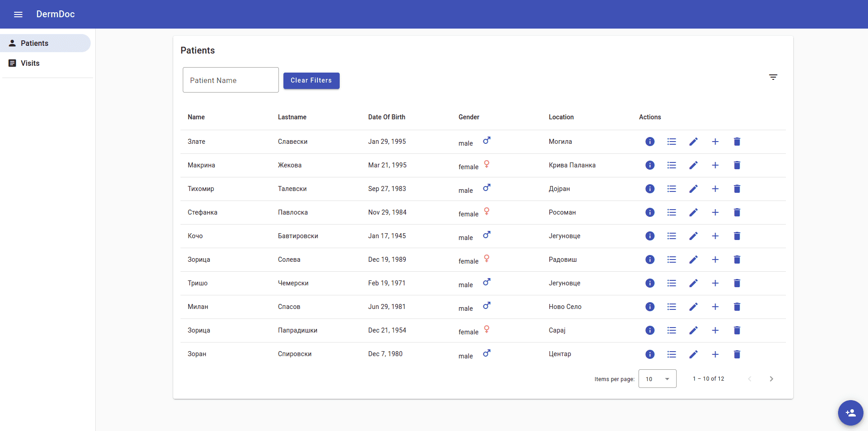
Task: Open info for patient Злате Славески
Action: pos(650,142)
